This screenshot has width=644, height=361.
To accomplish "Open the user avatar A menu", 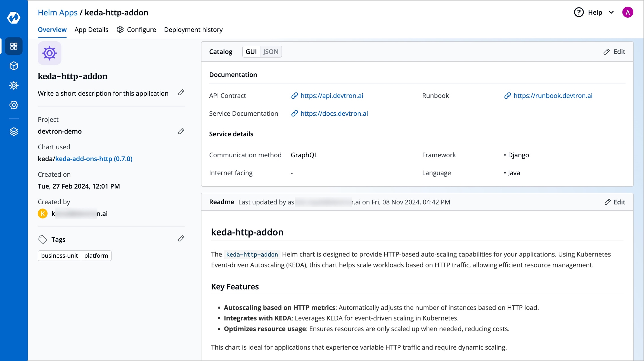I will coord(628,13).
